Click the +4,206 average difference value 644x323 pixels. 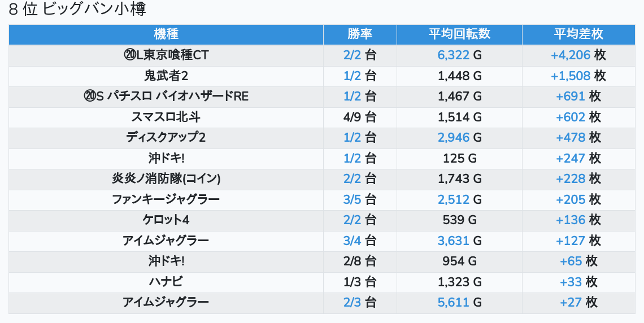coord(571,55)
